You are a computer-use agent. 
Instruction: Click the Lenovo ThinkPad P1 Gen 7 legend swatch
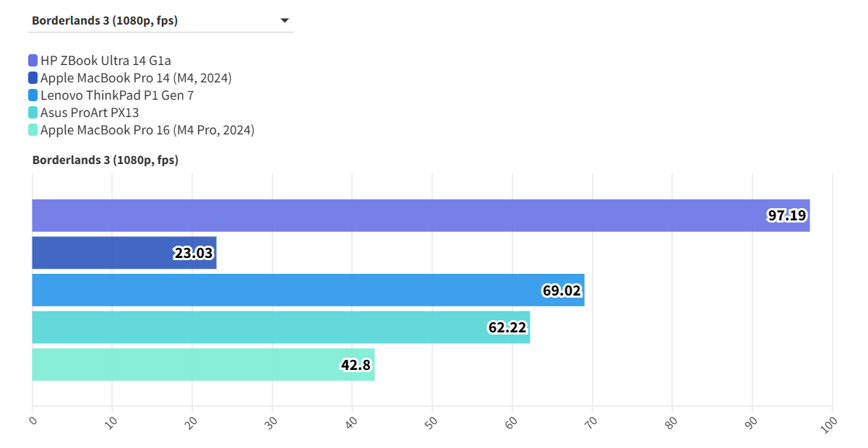(x=33, y=95)
